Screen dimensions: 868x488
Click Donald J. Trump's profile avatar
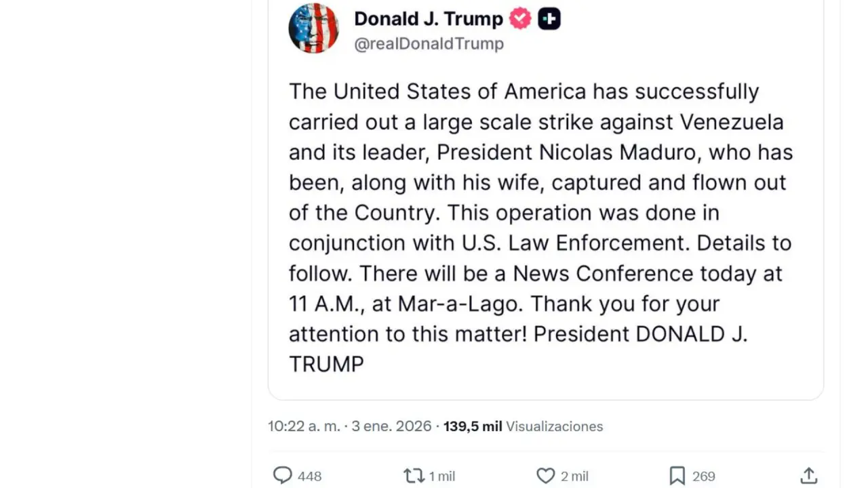coord(313,28)
